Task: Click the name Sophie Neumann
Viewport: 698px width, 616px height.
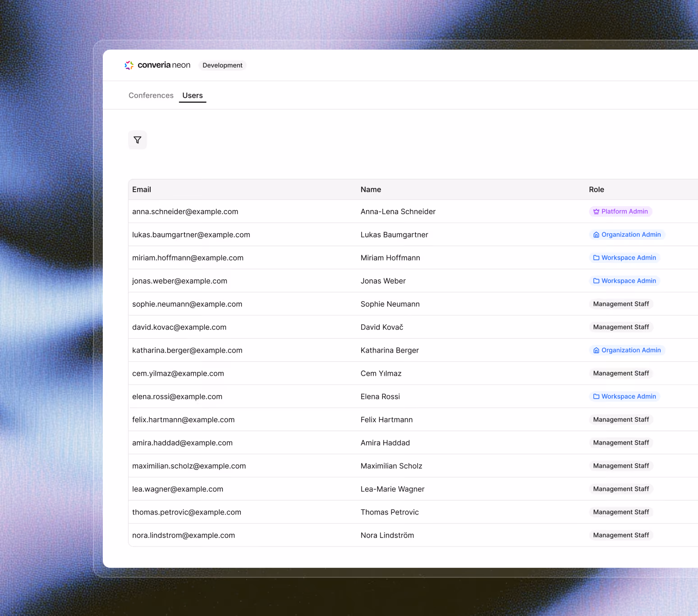Action: pyautogui.click(x=390, y=304)
